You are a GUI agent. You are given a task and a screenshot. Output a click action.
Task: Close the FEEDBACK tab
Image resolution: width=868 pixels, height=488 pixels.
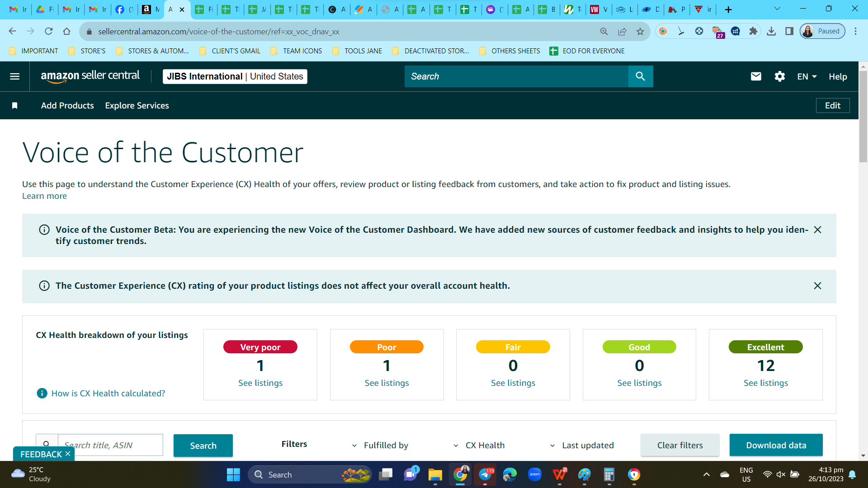coord(68,454)
